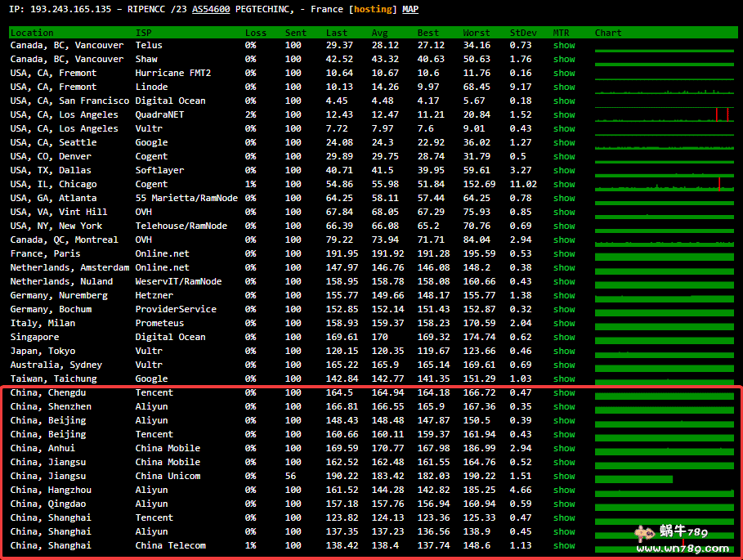
Task: Click the StDev column header
Action: (x=523, y=33)
